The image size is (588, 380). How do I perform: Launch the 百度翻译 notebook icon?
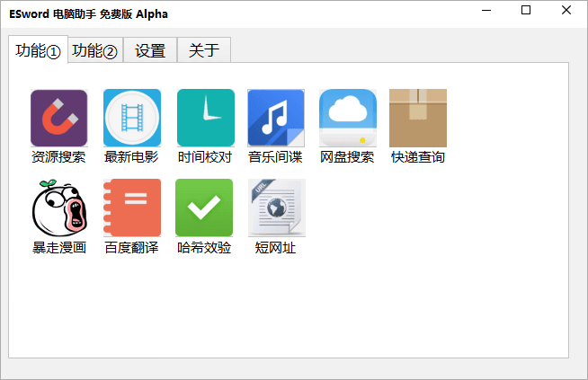click(132, 208)
